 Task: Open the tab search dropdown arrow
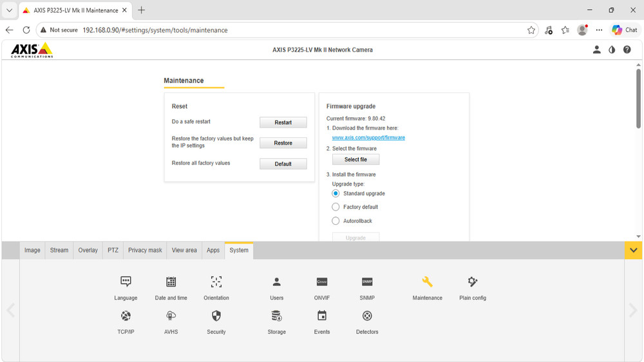[x=9, y=10]
